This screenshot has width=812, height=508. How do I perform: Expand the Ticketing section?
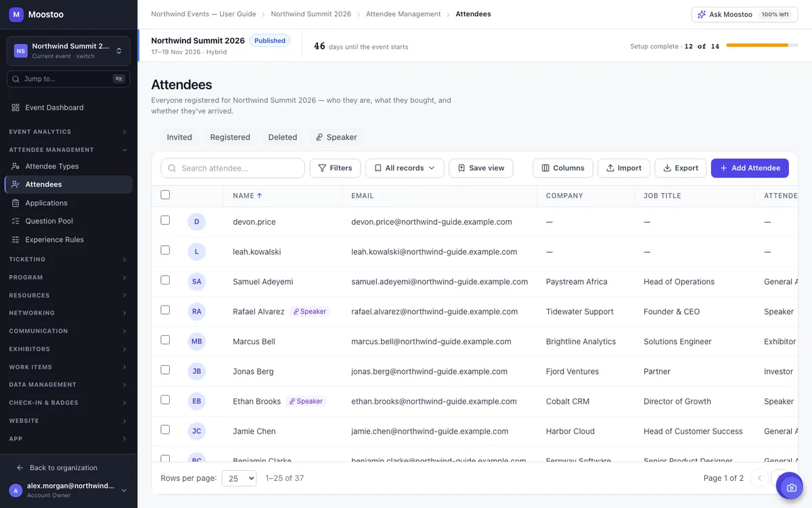[x=68, y=259]
